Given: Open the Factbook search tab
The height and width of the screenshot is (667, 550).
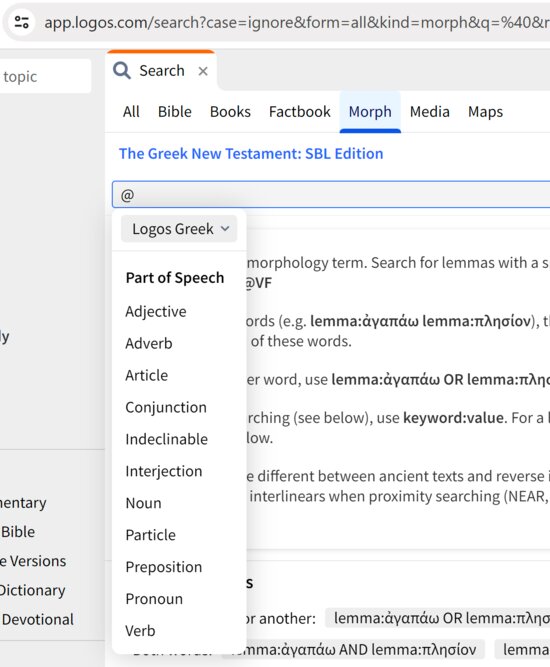Looking at the screenshot, I should click(x=299, y=112).
